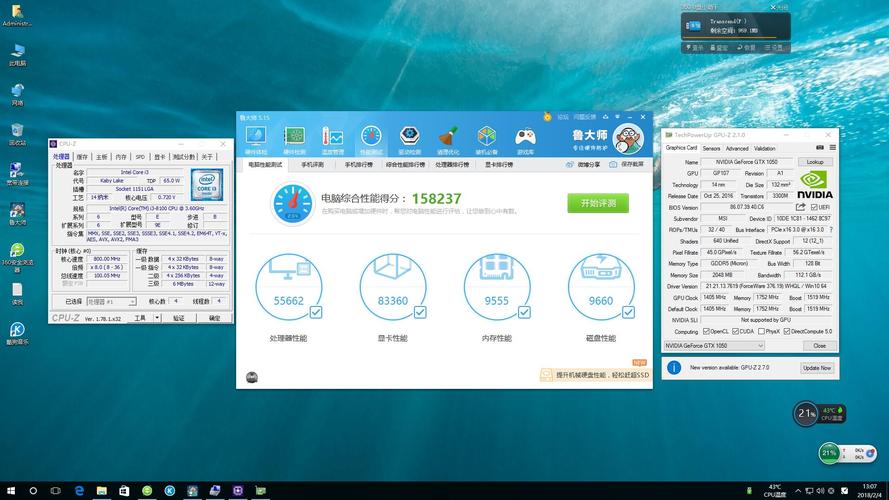Viewport: 889px width, 500px height.
Task: Click the small gray avatar icon in Ludashi footer
Action: 252,377
